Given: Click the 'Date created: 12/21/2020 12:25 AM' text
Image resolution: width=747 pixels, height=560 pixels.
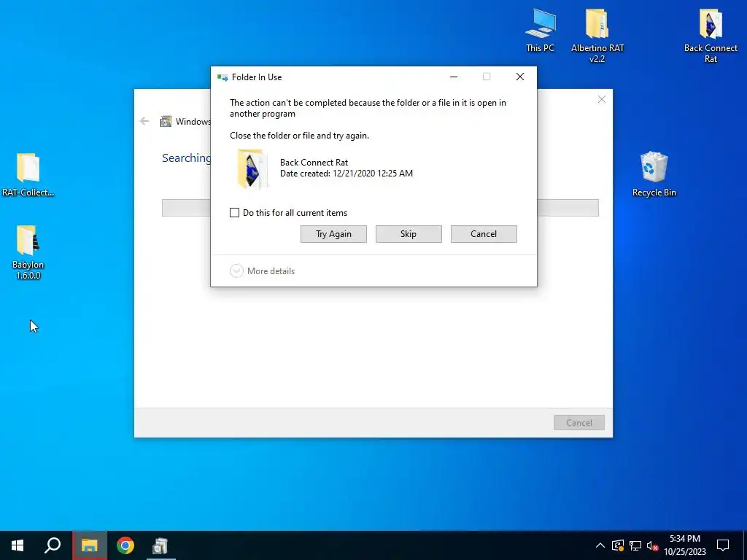Looking at the screenshot, I should [347, 174].
